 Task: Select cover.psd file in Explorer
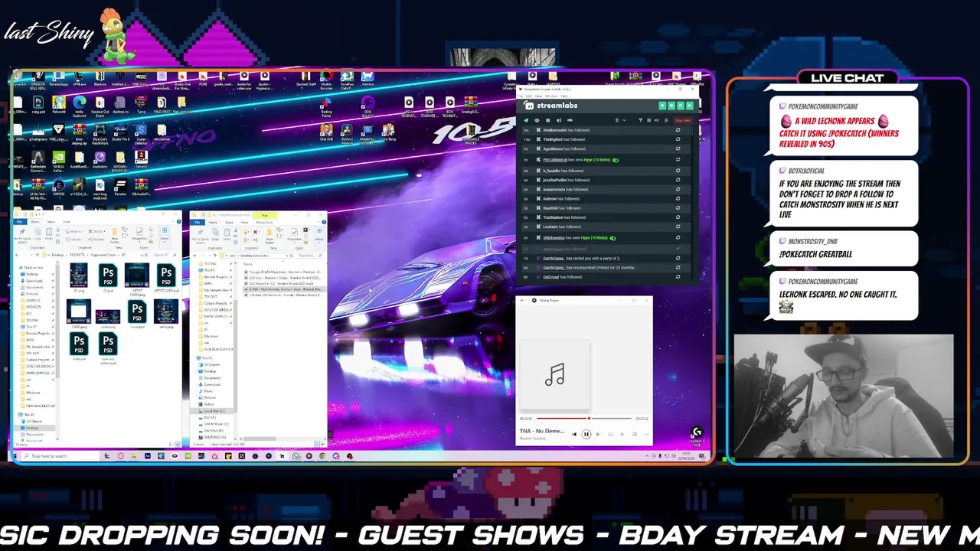pyautogui.click(x=137, y=315)
